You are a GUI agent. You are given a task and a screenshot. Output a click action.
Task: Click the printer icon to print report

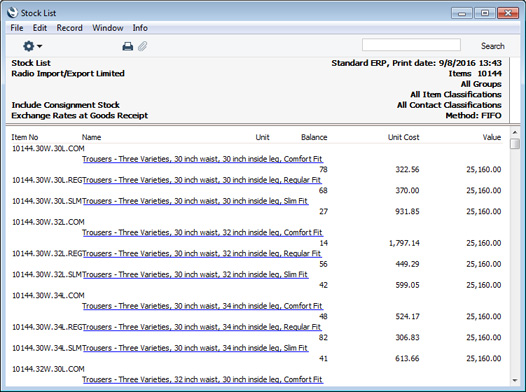tap(127, 46)
